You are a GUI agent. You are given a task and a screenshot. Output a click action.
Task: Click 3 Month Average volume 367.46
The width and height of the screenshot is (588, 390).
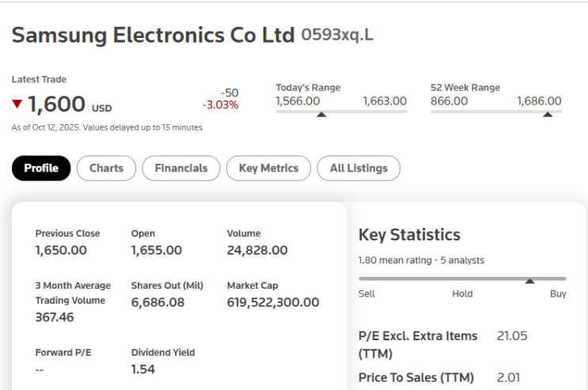pyautogui.click(x=55, y=317)
